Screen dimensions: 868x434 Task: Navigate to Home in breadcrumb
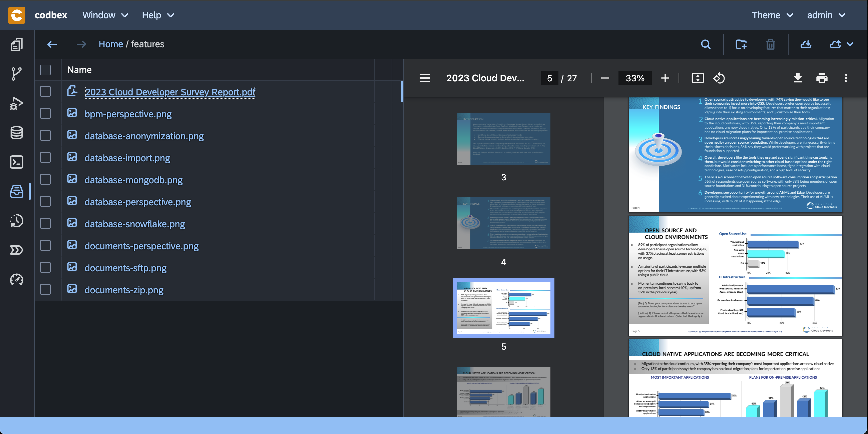(110, 44)
